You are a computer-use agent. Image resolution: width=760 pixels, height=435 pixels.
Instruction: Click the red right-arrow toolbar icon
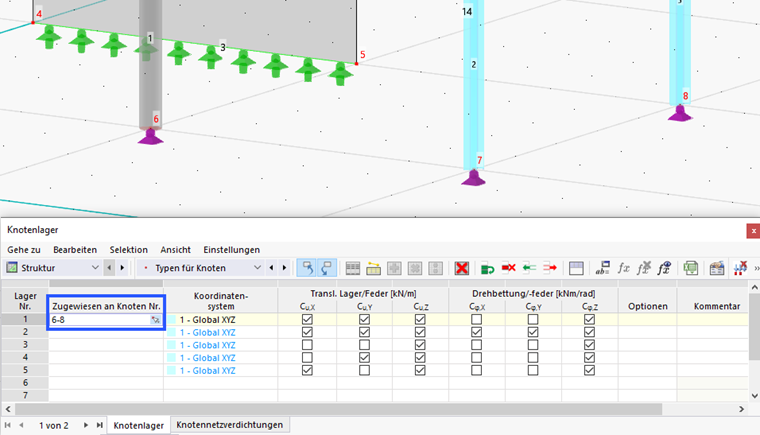click(x=550, y=268)
